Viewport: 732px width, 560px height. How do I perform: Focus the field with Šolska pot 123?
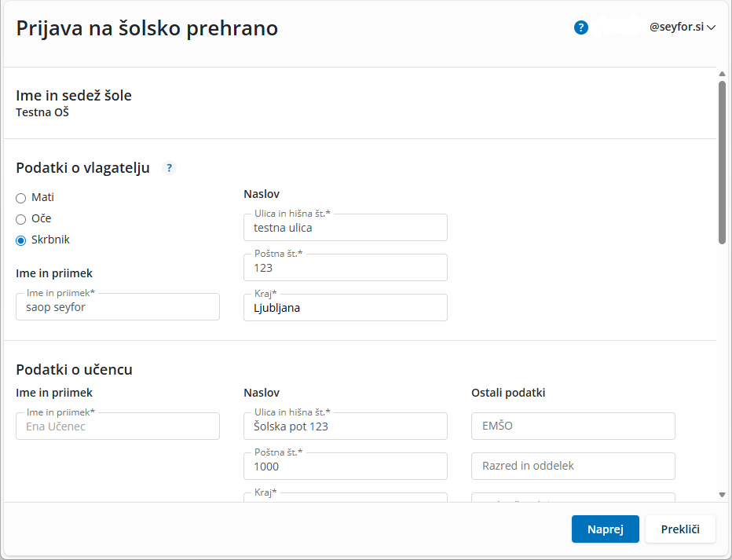point(346,427)
